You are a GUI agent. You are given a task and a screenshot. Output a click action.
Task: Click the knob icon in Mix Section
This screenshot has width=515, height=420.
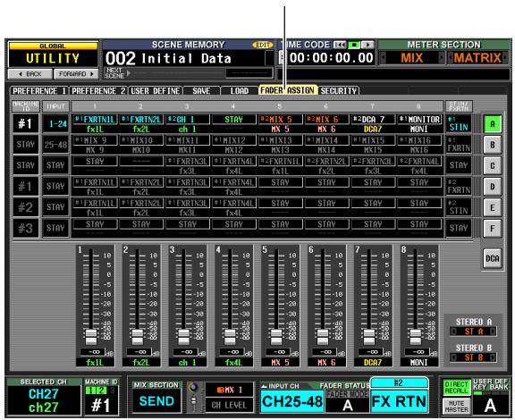(193, 388)
